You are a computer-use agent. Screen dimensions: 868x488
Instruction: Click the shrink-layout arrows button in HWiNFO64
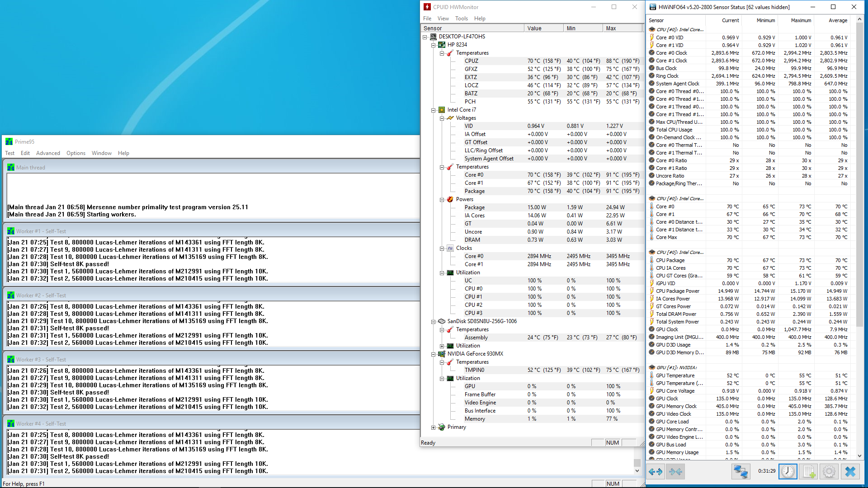tap(676, 472)
